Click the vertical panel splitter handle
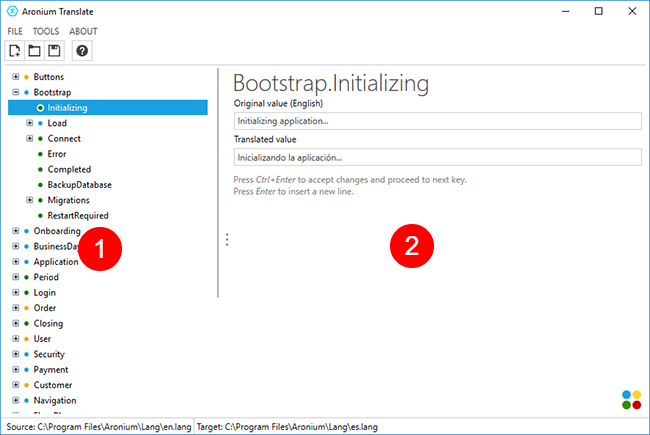Image resolution: width=650 pixels, height=435 pixels. pos(227,240)
